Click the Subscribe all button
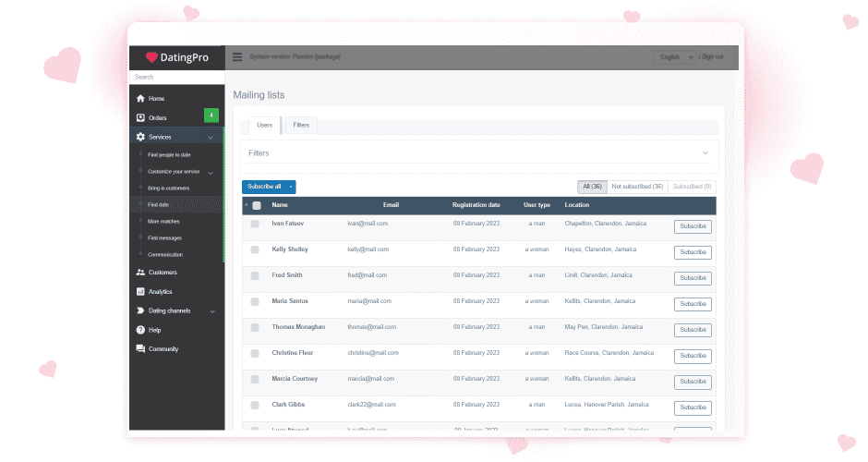This screenshot has height=462, width=868. (x=264, y=187)
